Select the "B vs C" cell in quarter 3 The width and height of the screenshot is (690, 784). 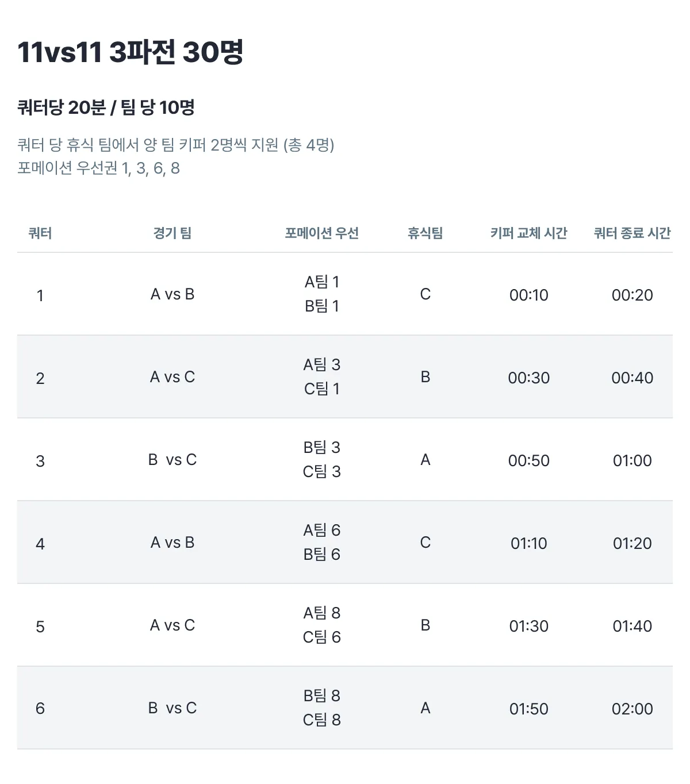coord(172,460)
